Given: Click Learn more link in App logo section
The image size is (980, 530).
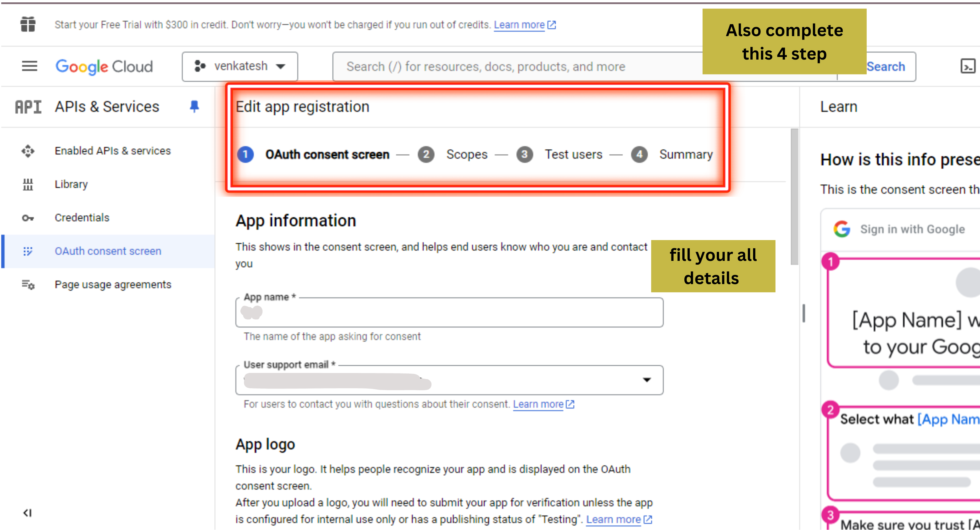Looking at the screenshot, I should [613, 519].
